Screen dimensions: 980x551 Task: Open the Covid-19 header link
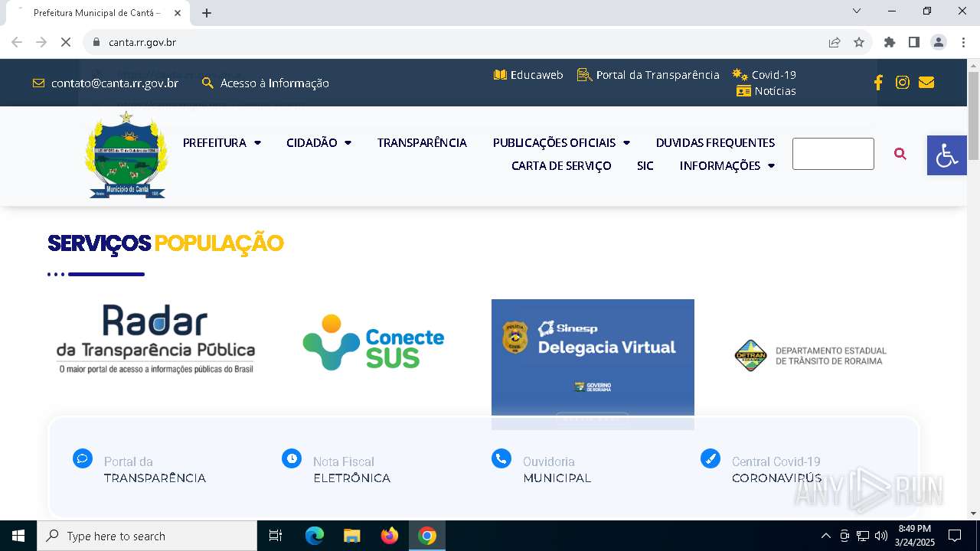click(x=774, y=75)
